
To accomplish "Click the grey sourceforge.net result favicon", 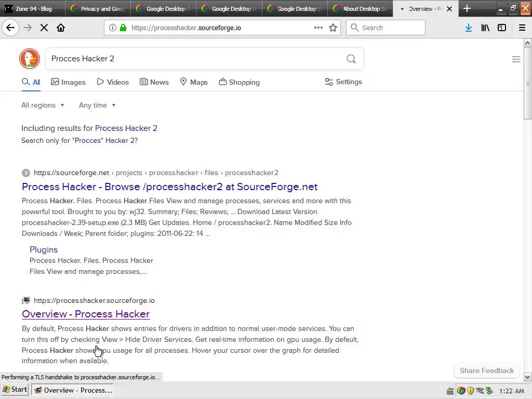I will coord(26,173).
